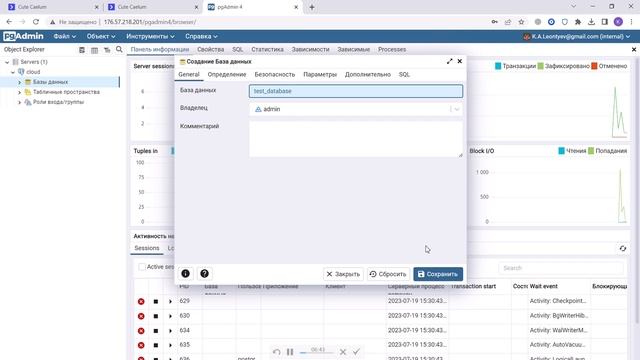Expand row details for PID 630
The height and width of the screenshot is (360, 640).
[x=170, y=316]
